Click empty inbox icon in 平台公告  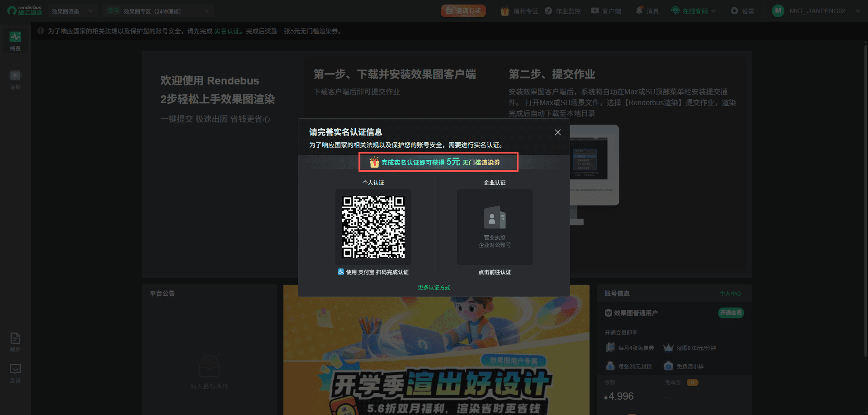click(x=209, y=367)
